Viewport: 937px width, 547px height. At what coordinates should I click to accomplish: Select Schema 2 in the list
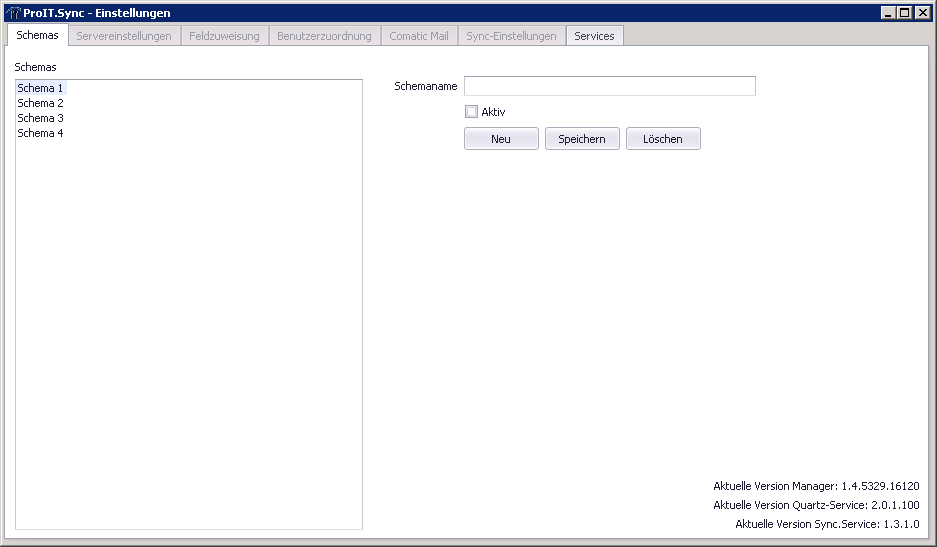tap(41, 103)
